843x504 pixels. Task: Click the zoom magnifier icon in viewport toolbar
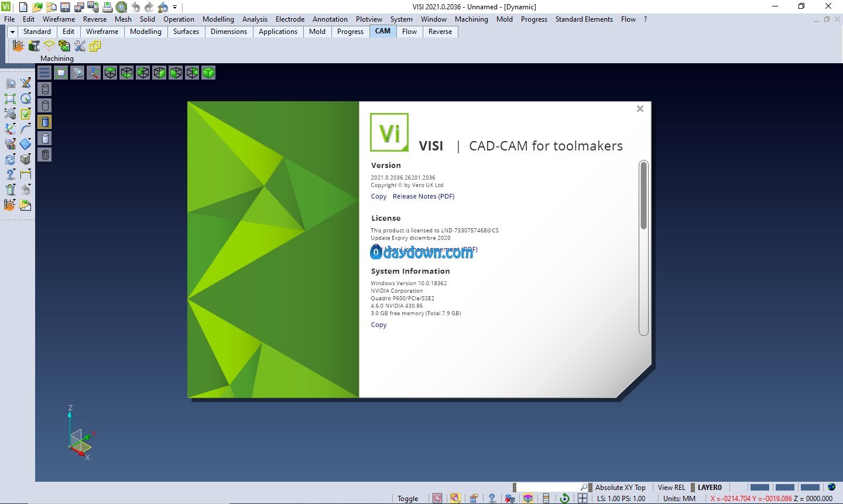77,73
